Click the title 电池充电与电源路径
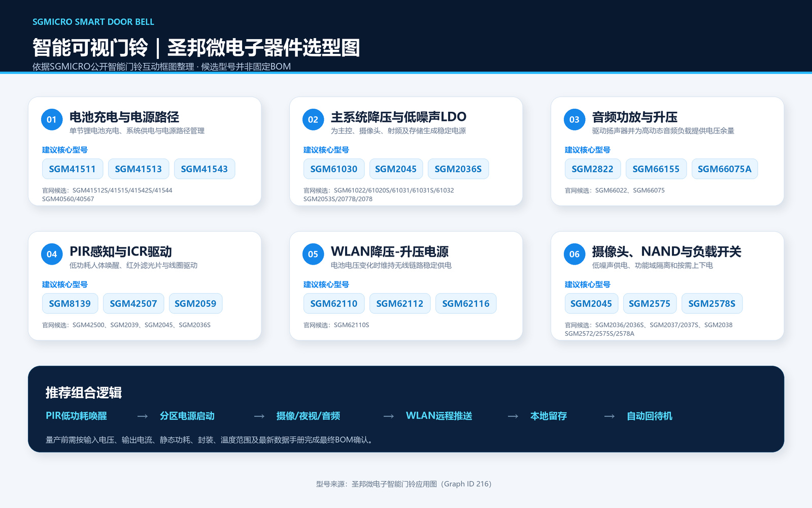Viewport: 812px width, 508px height. (x=124, y=117)
